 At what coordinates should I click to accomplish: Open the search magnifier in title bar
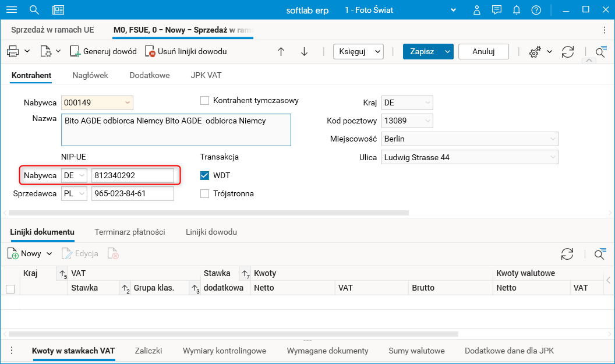34,10
